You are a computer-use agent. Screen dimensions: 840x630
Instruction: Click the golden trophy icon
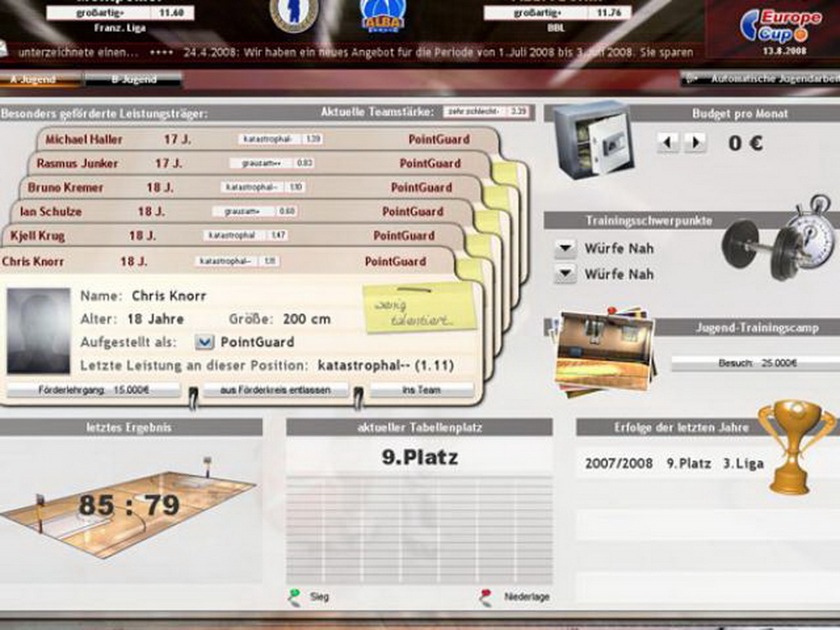(x=795, y=445)
